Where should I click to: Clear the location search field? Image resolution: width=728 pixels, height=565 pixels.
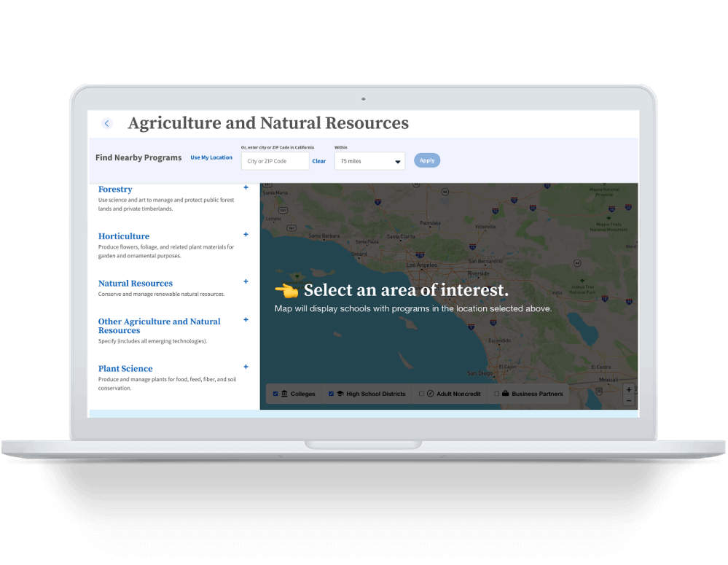[319, 161]
